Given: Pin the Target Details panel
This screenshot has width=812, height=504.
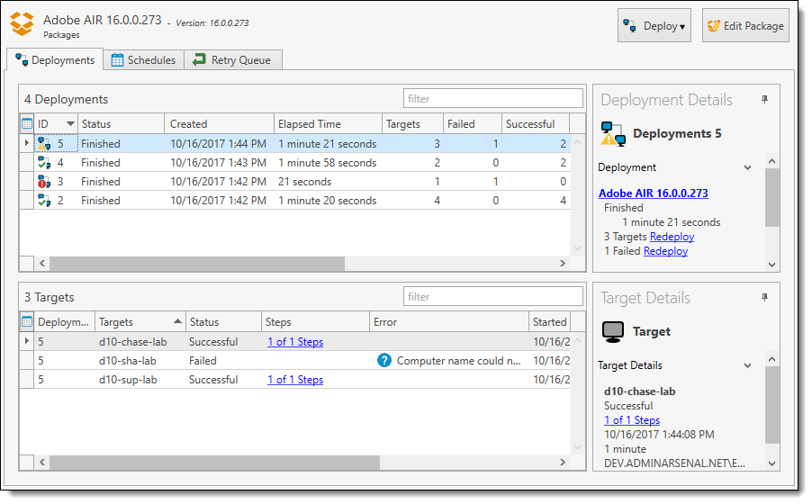Looking at the screenshot, I should pyautogui.click(x=764, y=298).
